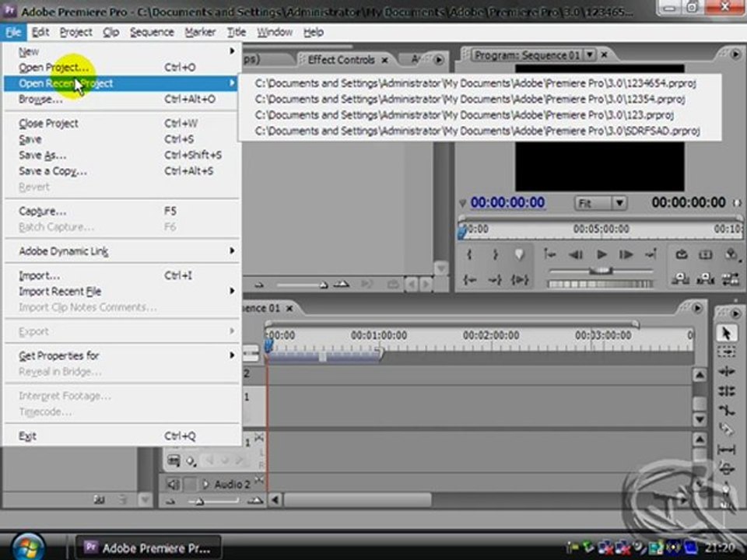Viewport: 747px width, 560px height.
Task: Toggle Safe Margins in Program monitor
Action: (x=705, y=255)
